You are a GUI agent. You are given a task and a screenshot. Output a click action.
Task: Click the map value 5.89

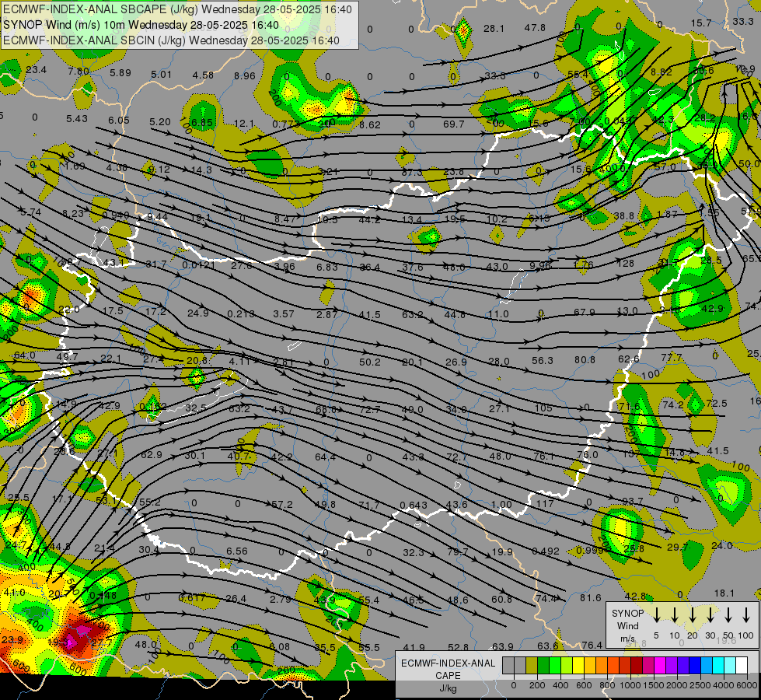120,73
